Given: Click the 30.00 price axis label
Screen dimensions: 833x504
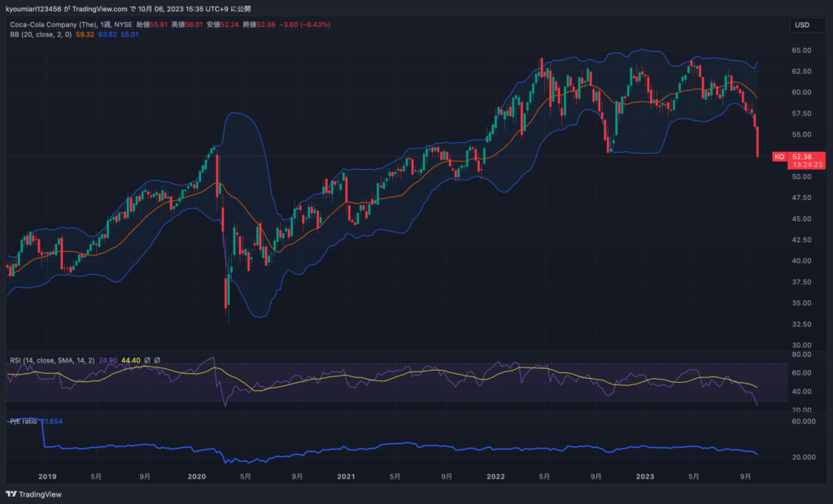Looking at the screenshot, I should pyautogui.click(x=801, y=345).
